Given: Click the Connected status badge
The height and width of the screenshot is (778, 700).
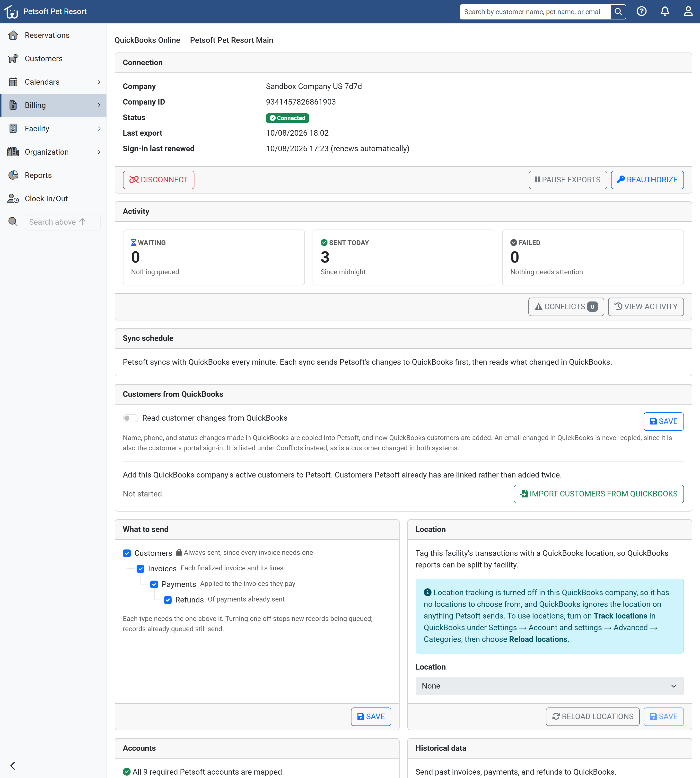Looking at the screenshot, I should pos(287,118).
